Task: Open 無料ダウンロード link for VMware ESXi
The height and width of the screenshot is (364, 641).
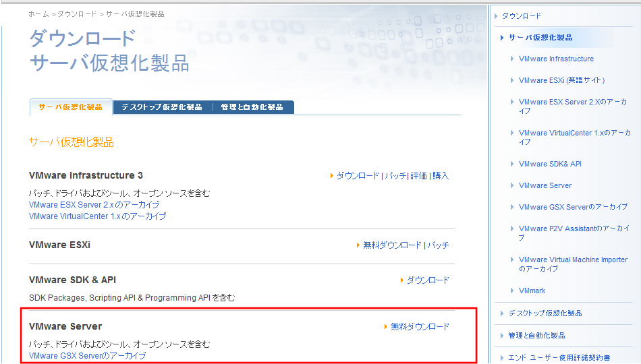Action: pos(392,245)
